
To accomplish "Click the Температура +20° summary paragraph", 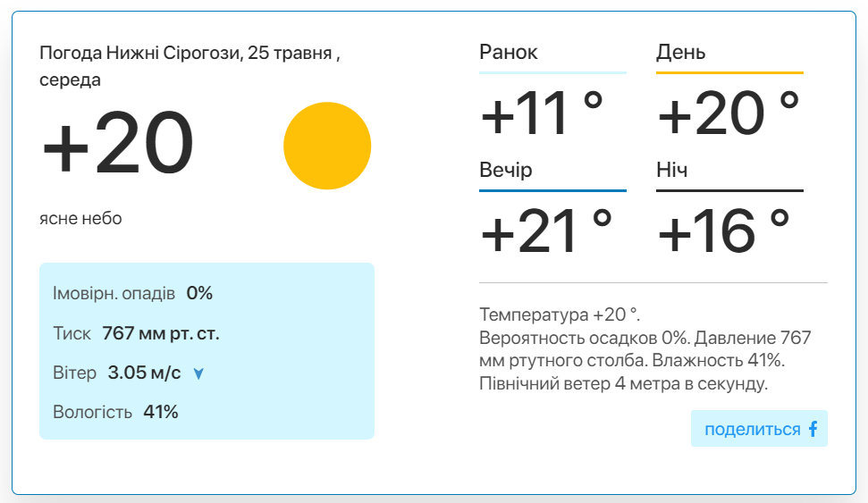I will point(645,348).
